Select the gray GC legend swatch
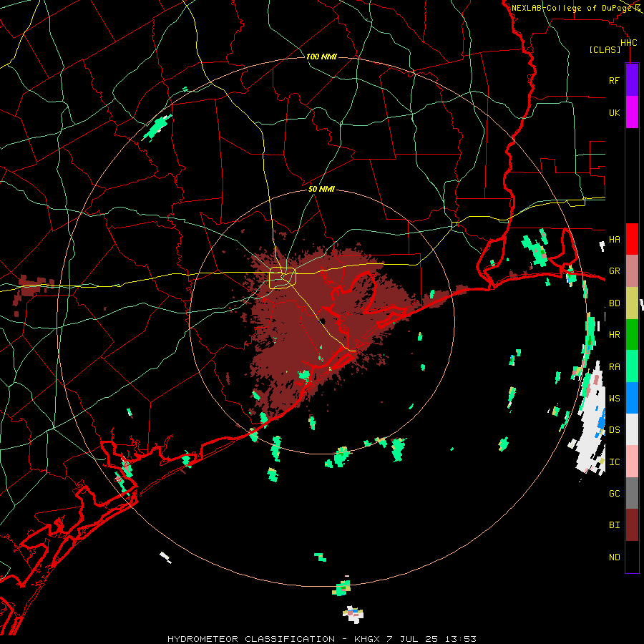Image resolution: width=644 pixels, height=644 pixels. [x=632, y=493]
